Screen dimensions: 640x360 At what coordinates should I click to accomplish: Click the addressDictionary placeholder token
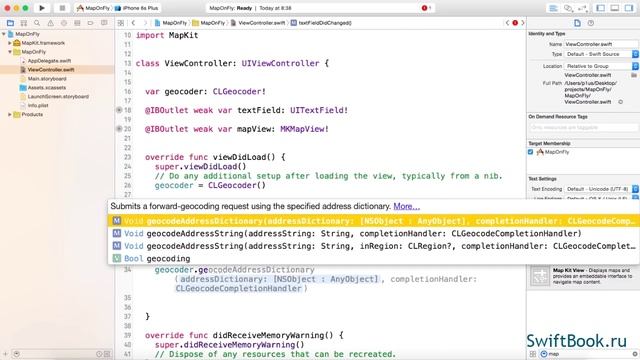coord(280,279)
